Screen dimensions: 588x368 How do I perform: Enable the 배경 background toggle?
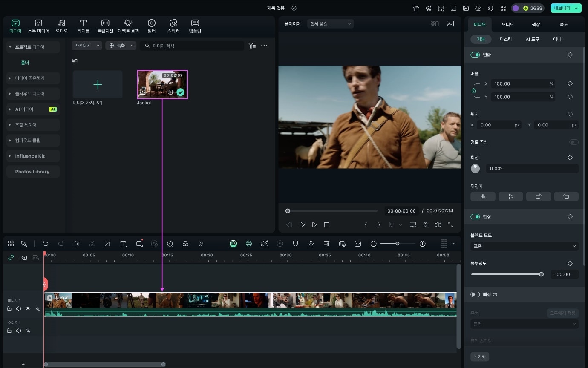pyautogui.click(x=475, y=294)
